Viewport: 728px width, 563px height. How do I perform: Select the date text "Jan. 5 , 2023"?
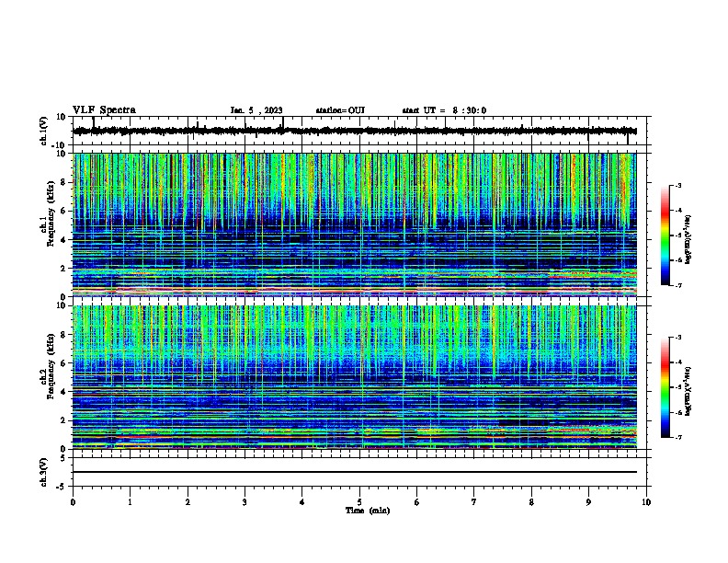point(256,110)
